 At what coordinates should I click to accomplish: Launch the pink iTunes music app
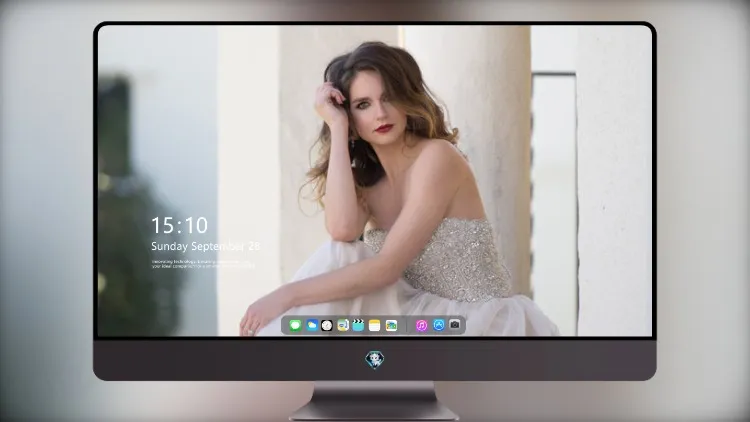[x=421, y=325]
